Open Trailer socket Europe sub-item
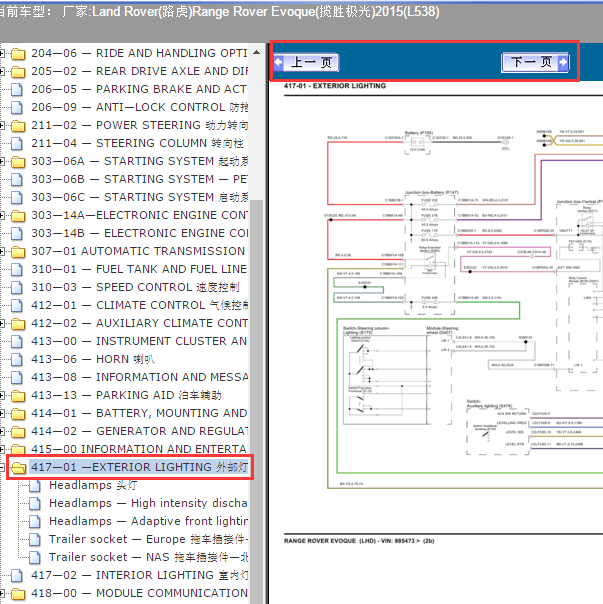This screenshot has width=603, height=604. coord(148,540)
